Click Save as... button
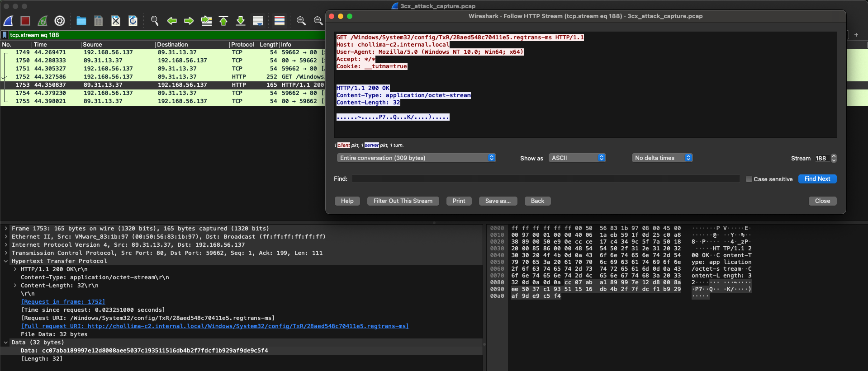Viewport: 868px width, 371px height. (498, 201)
